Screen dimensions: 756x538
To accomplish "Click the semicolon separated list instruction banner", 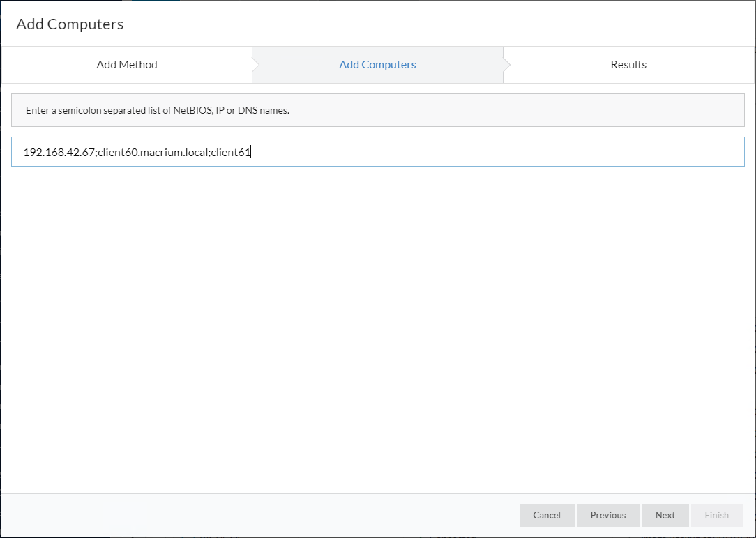I will [x=377, y=110].
